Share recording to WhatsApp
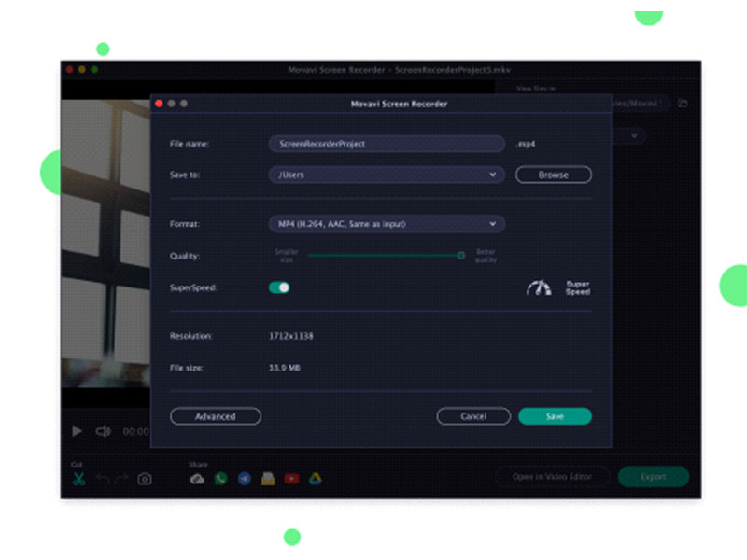 tap(220, 478)
